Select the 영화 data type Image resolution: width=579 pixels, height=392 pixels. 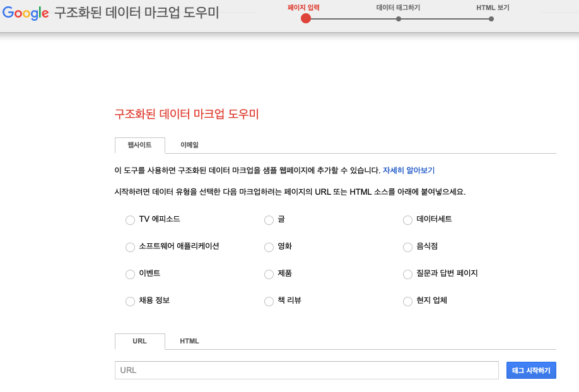pyautogui.click(x=269, y=247)
